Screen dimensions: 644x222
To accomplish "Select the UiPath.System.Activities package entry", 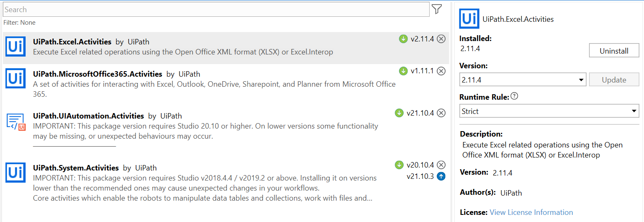I will (x=226, y=182).
